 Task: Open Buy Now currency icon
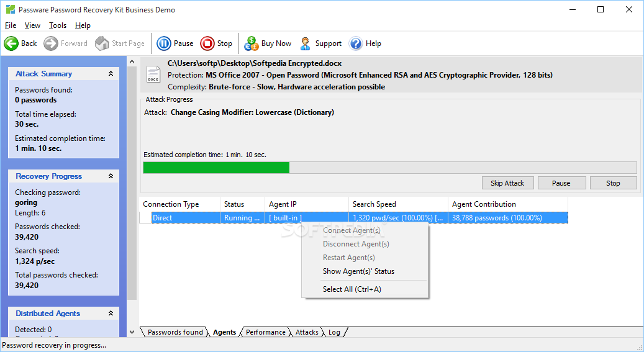coord(252,43)
